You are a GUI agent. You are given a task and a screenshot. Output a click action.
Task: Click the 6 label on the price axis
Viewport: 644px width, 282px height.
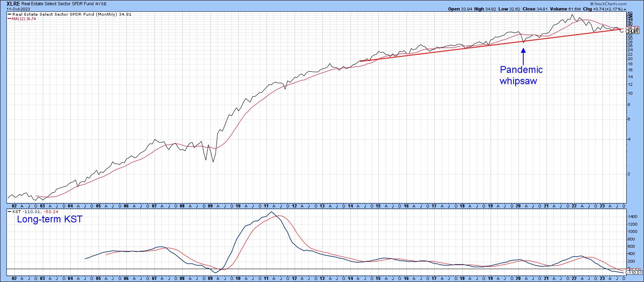tap(629, 119)
